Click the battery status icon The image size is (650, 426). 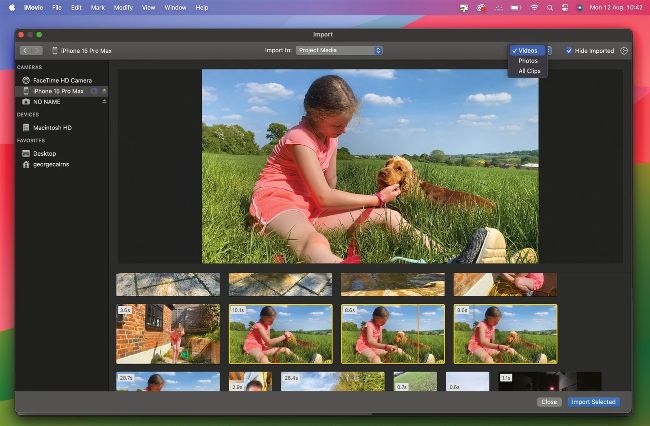[516, 7]
